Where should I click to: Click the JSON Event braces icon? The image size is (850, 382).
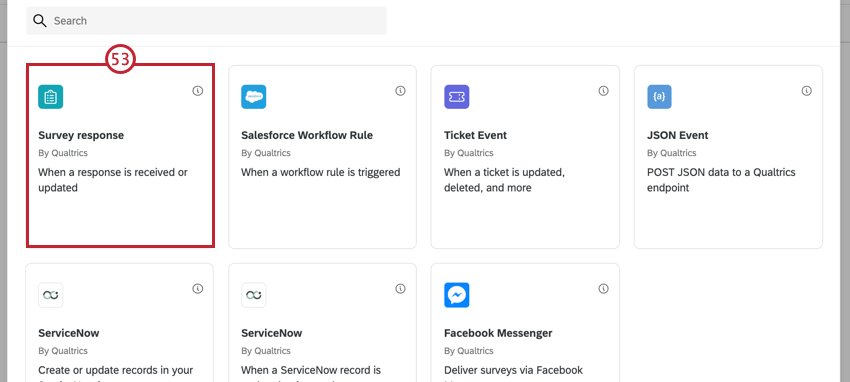coord(659,97)
